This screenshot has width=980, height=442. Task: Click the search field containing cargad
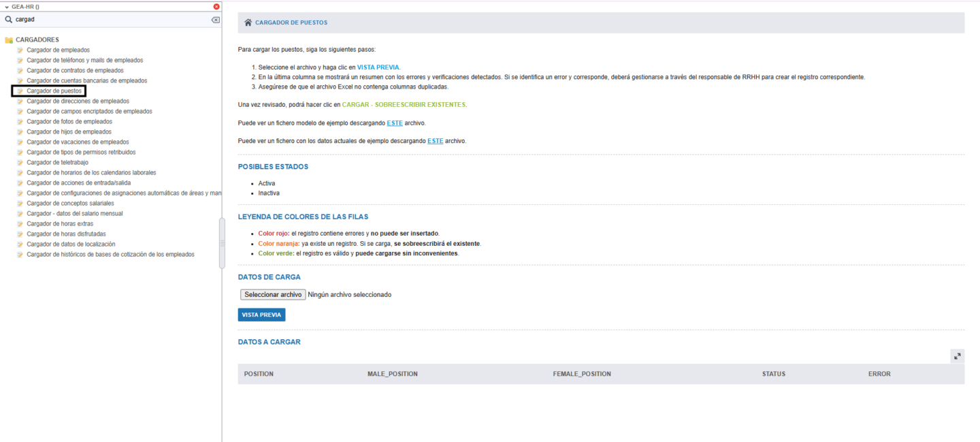(x=109, y=20)
